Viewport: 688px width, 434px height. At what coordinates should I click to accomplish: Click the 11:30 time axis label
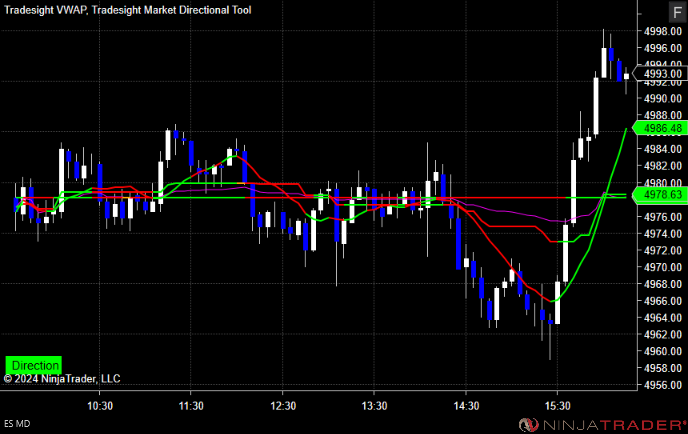click(191, 406)
